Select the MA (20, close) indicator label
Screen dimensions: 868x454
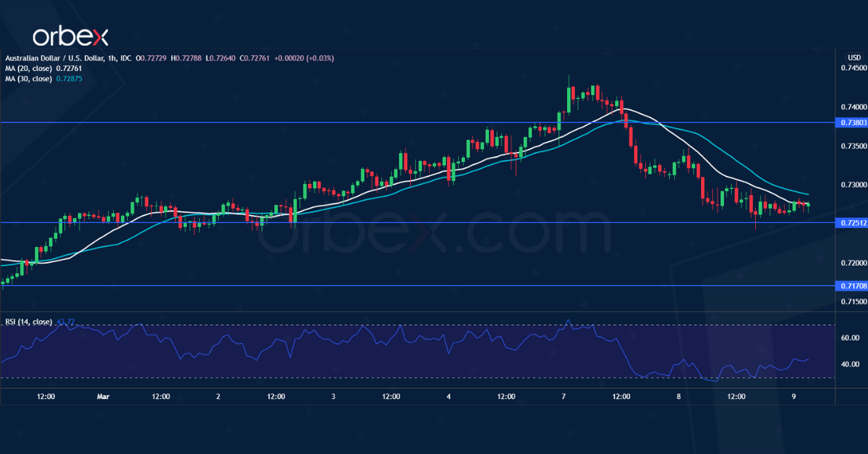[29, 68]
